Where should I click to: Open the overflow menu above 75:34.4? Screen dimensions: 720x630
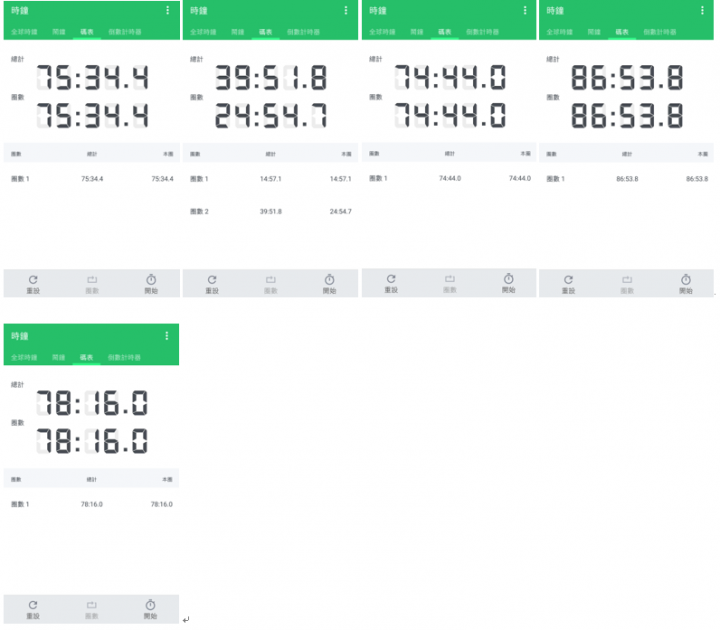coord(167,11)
